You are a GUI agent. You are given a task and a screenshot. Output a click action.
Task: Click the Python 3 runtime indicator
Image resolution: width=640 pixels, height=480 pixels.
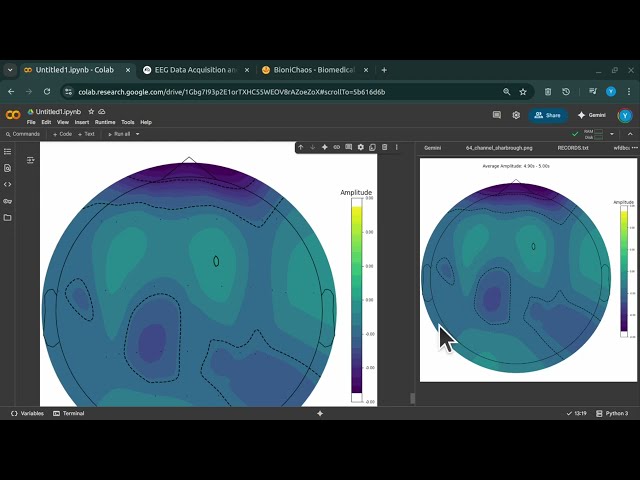pos(611,413)
